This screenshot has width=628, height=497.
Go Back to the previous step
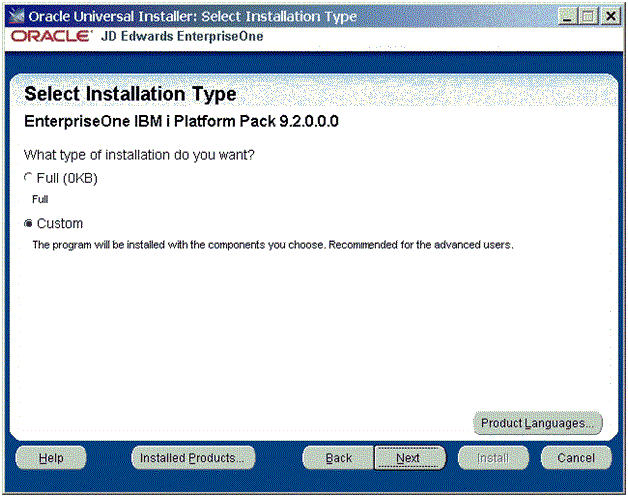pyautogui.click(x=338, y=458)
